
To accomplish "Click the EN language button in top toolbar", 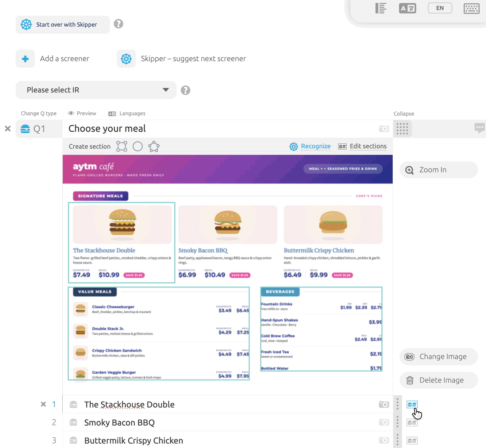I will (x=440, y=8).
